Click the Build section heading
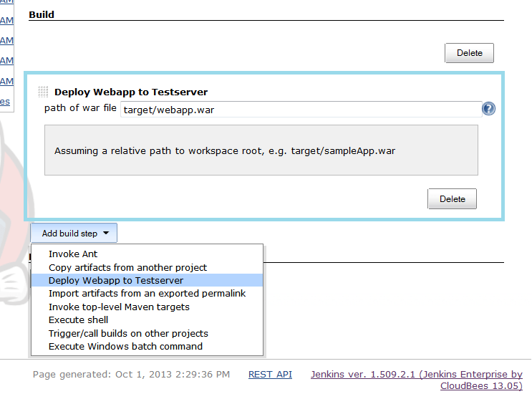Image resolution: width=532 pixels, height=394 pixels. (42, 14)
